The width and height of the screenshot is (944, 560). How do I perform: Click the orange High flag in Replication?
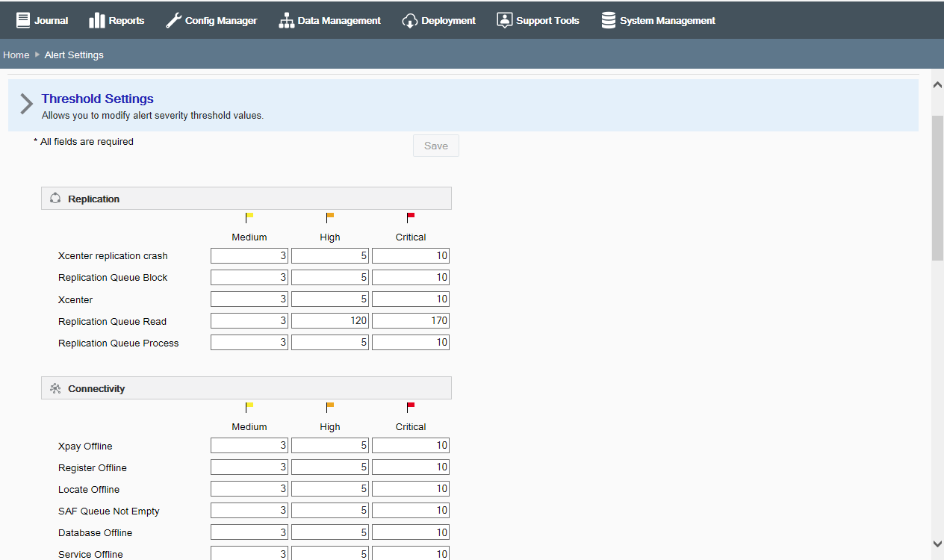coord(329,217)
